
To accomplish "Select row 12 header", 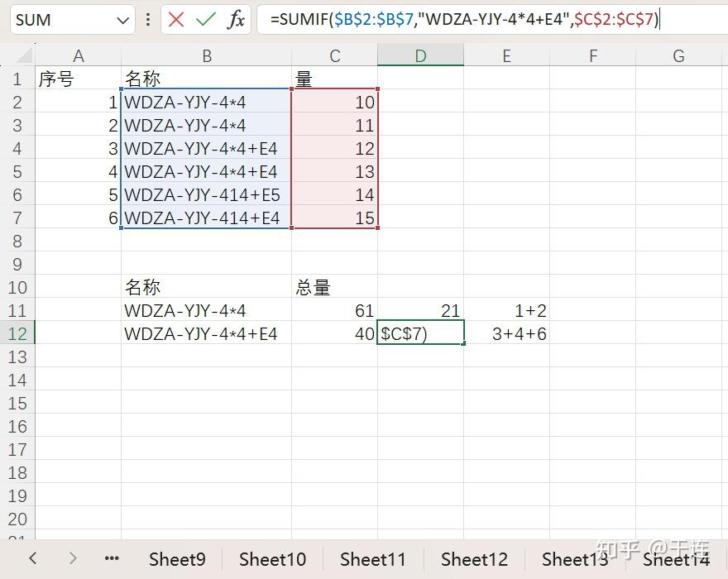I will [17, 333].
